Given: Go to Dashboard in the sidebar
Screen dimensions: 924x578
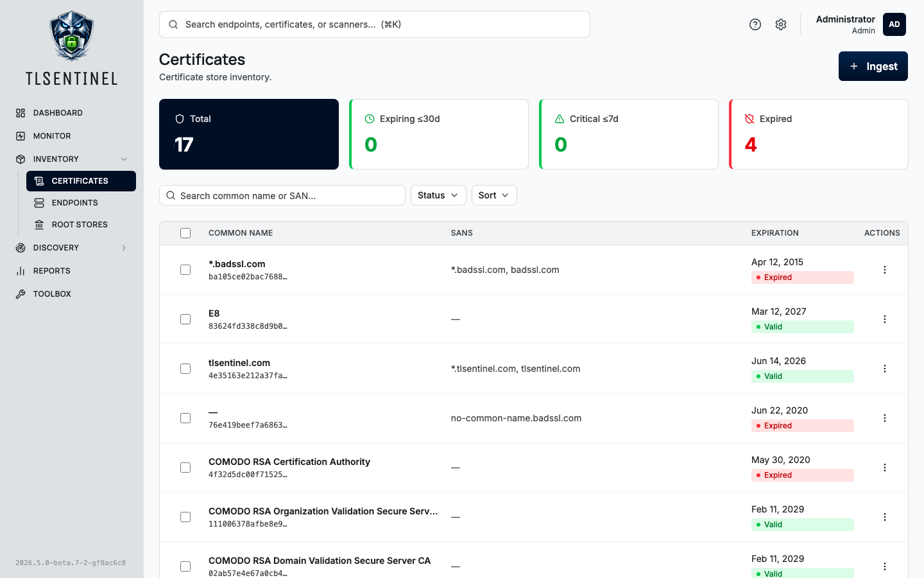Looking at the screenshot, I should click(72, 113).
